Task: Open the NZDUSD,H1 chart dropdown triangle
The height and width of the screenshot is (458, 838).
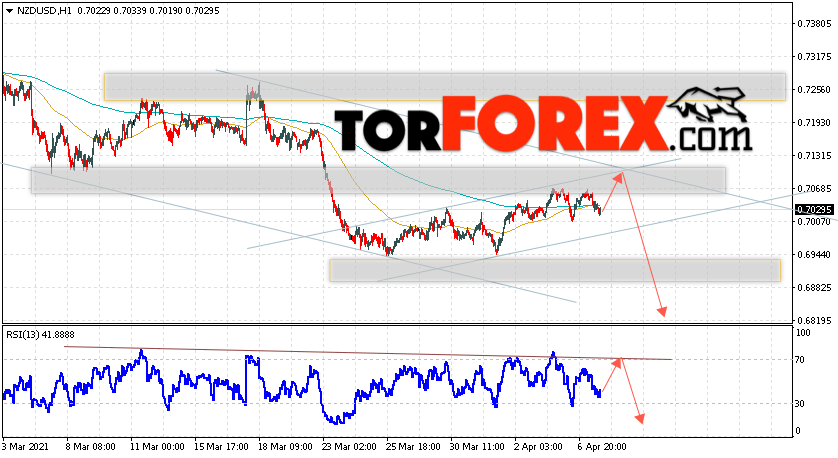Action: pyautogui.click(x=9, y=11)
